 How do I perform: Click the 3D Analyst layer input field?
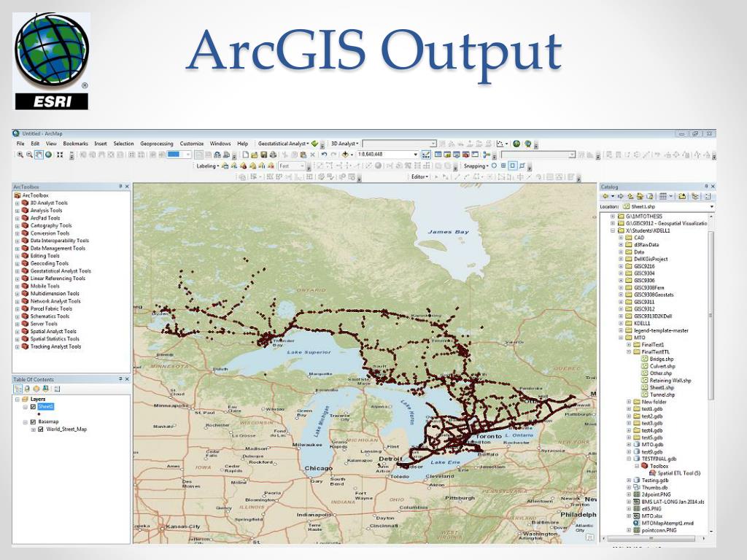pos(399,144)
